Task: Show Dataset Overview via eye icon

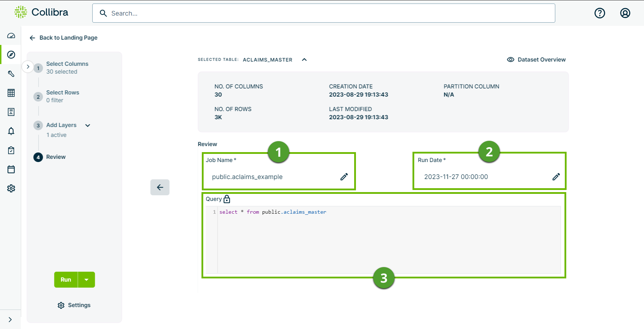Action: (x=510, y=60)
